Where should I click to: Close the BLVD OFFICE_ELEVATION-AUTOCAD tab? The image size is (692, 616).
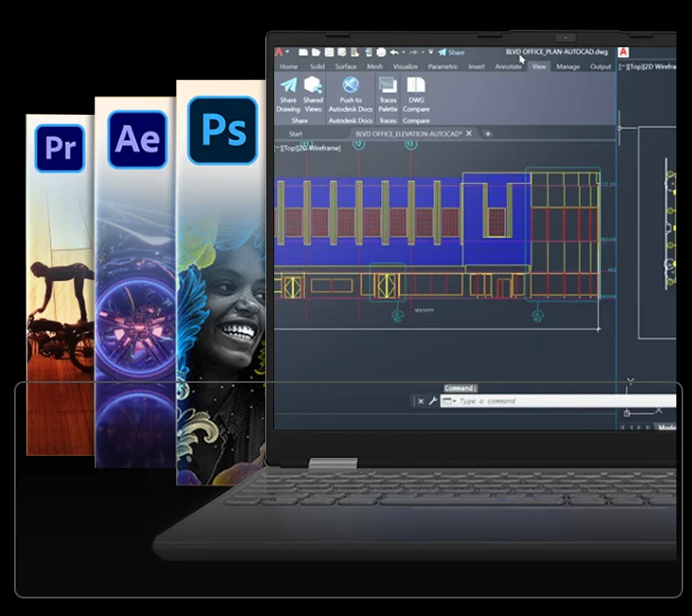point(470,133)
